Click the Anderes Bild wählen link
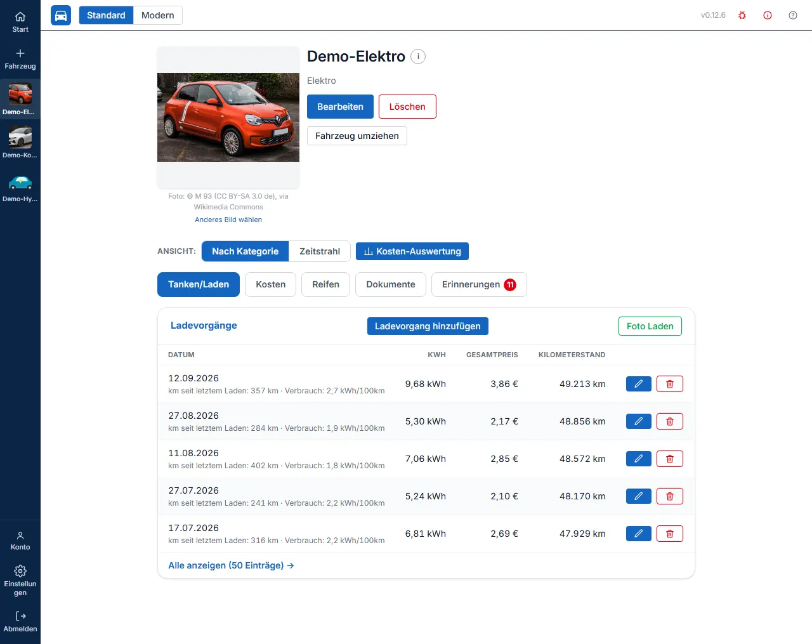This screenshot has width=812, height=644. point(228,220)
